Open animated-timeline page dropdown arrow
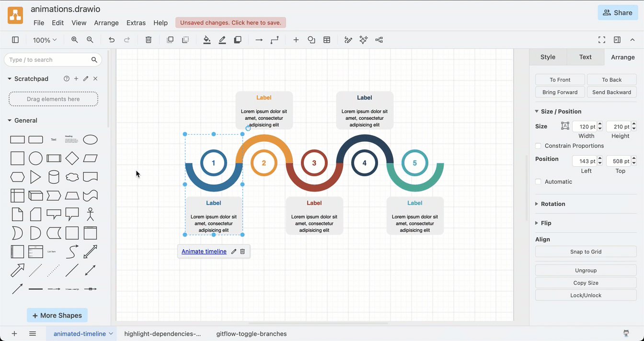This screenshot has height=341, width=644. pos(111,334)
